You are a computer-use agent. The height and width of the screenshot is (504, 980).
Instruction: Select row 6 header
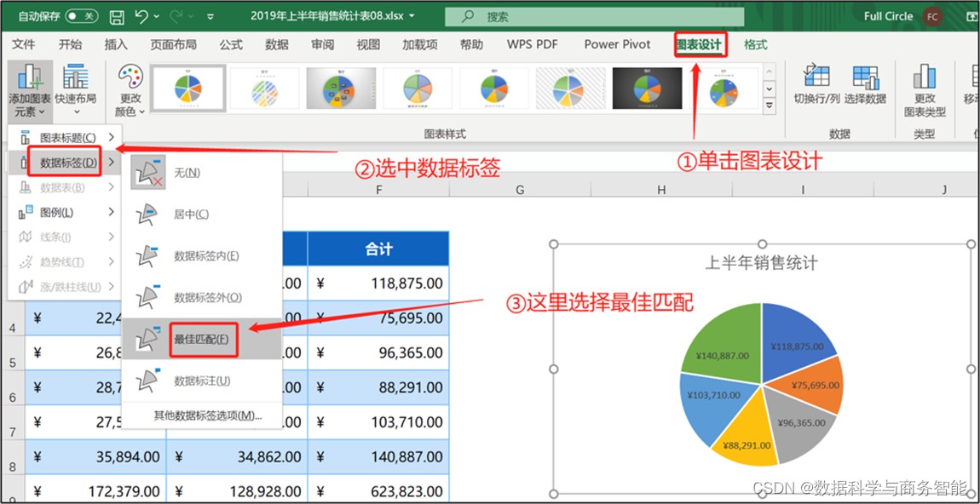[x=13, y=388]
